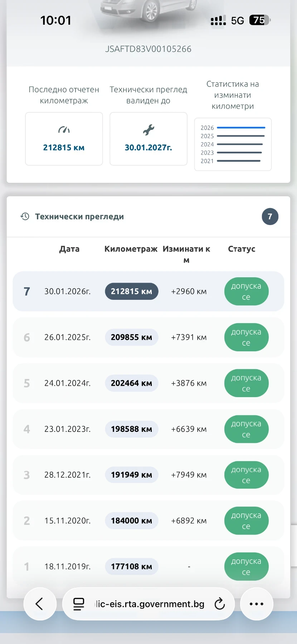Image resolution: width=297 pixels, height=644 pixels.
Task: Click the Километраж column header
Action: click(131, 249)
